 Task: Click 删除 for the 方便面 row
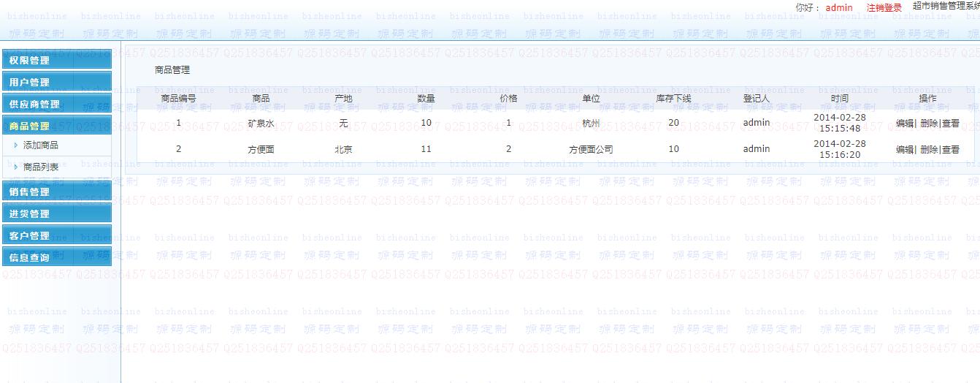point(929,150)
